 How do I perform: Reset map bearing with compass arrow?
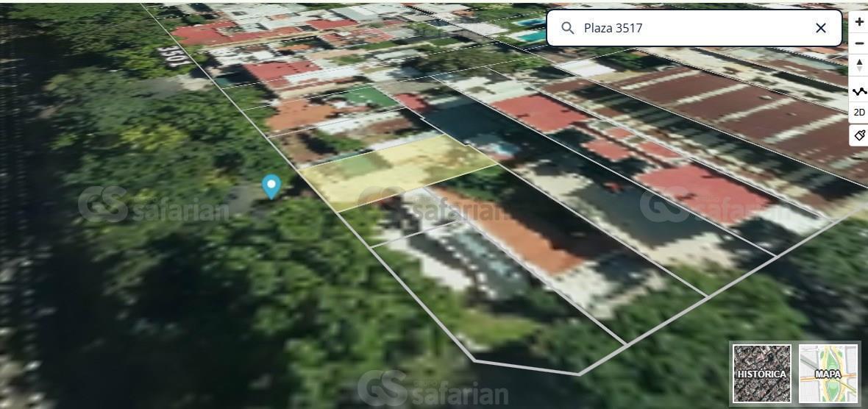coord(859,64)
